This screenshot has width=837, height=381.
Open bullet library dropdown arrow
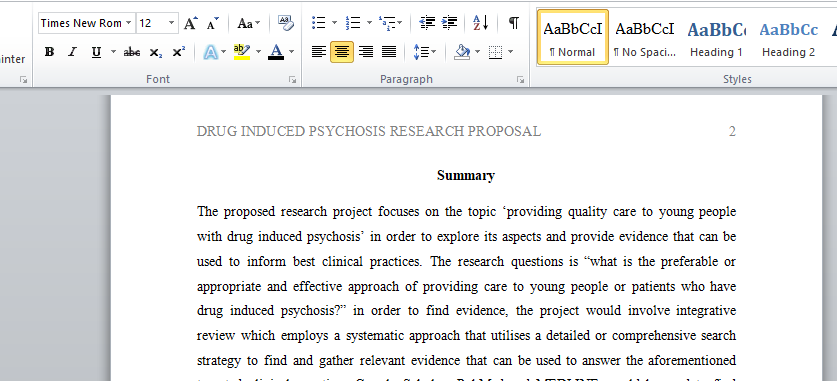pos(334,23)
